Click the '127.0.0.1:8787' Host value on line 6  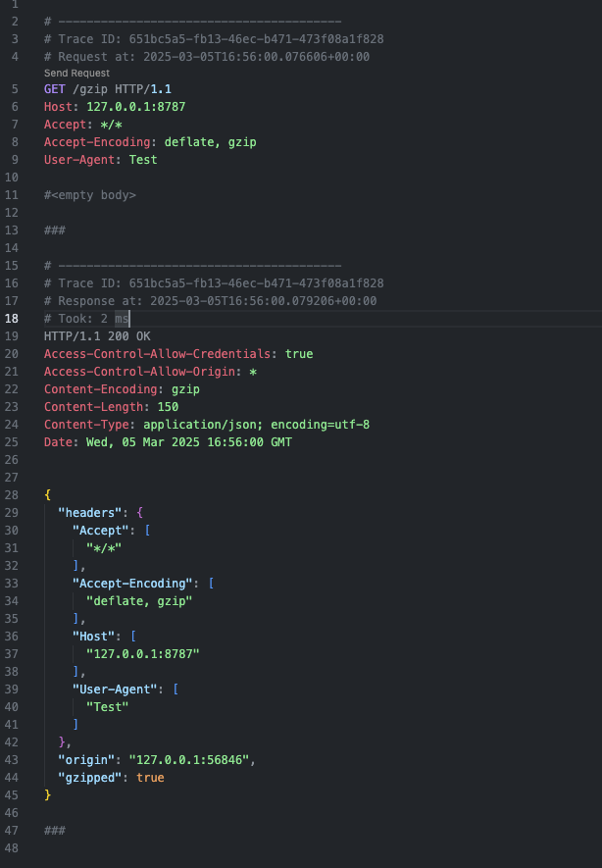(x=136, y=107)
